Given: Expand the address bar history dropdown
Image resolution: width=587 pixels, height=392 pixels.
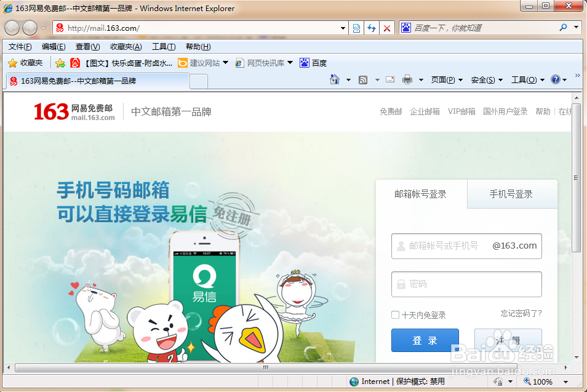Looking at the screenshot, I should point(343,28).
